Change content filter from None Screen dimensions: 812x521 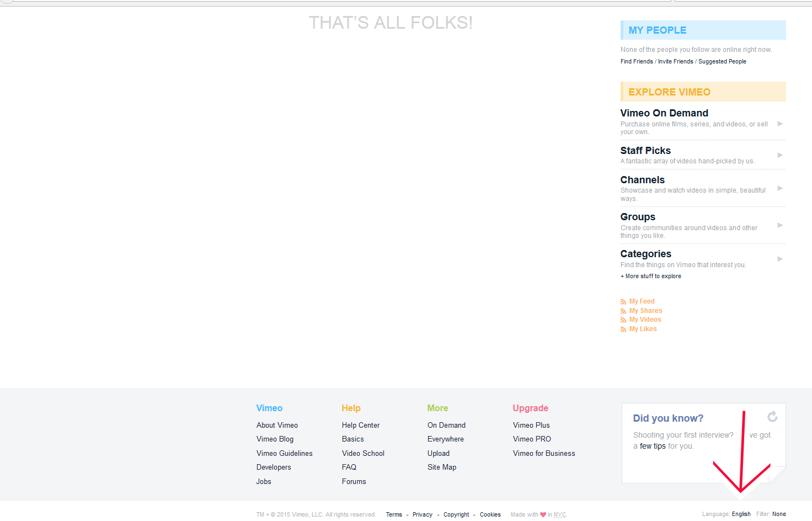(779, 514)
